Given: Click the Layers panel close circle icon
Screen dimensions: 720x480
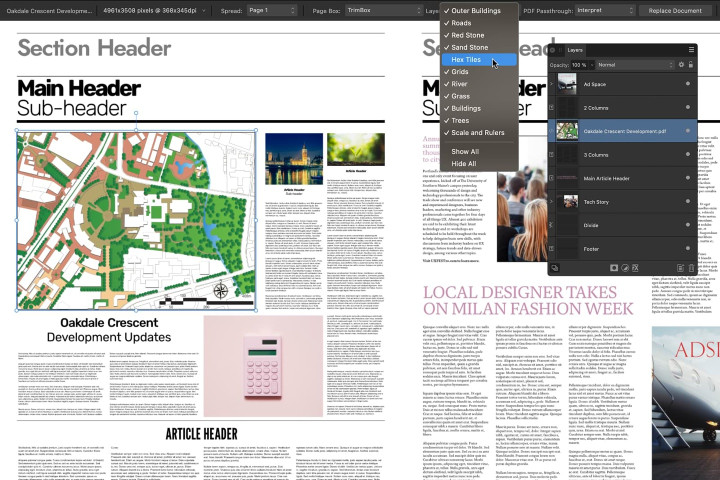Looking at the screenshot, I should pyautogui.click(x=552, y=50).
